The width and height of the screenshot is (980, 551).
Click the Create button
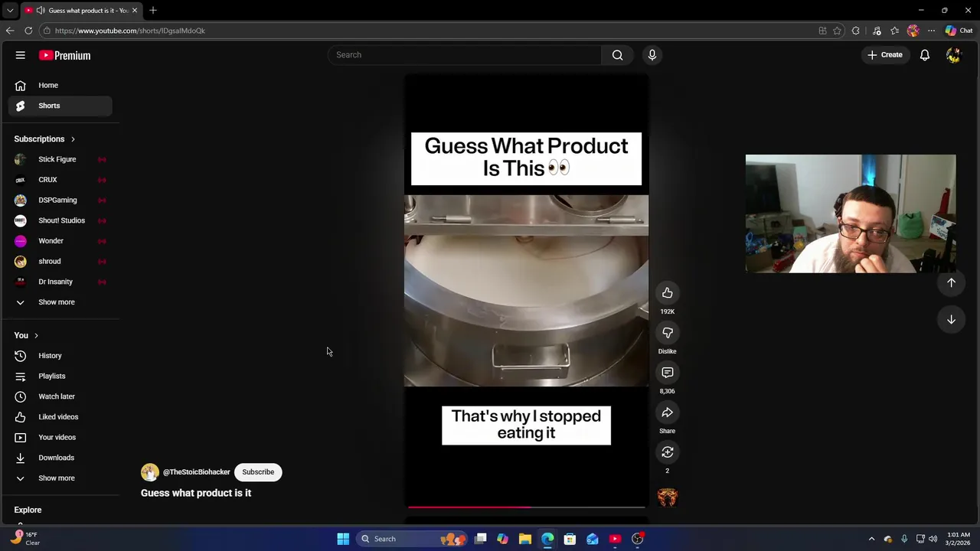pyautogui.click(x=885, y=55)
